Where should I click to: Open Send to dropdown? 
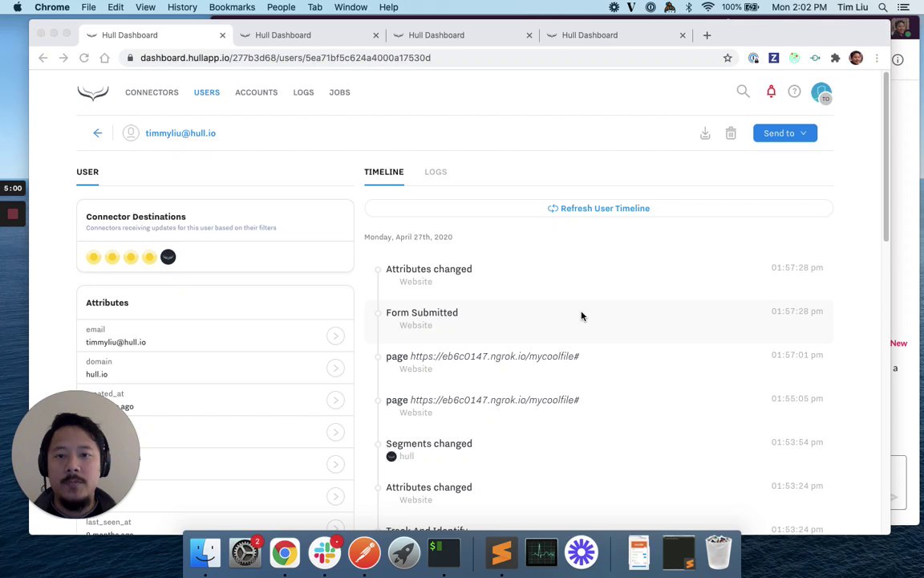[x=785, y=133]
